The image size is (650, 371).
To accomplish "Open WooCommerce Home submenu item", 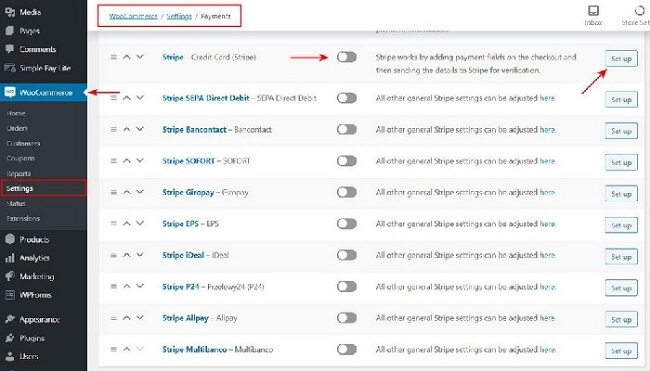I will click(x=16, y=113).
